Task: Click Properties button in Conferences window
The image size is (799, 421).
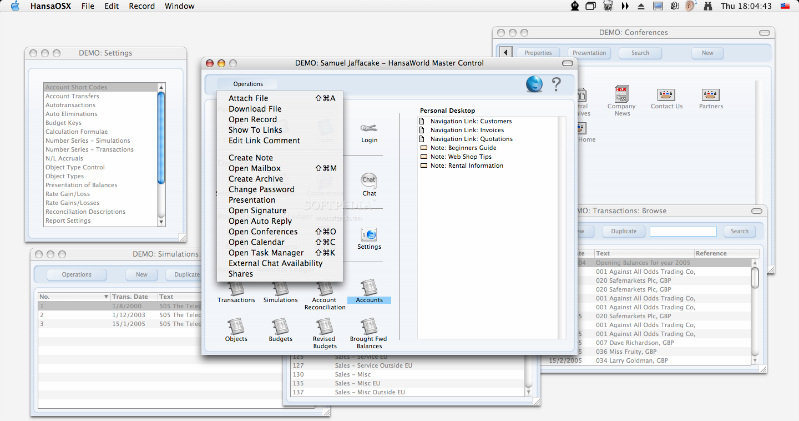Action: (x=538, y=52)
